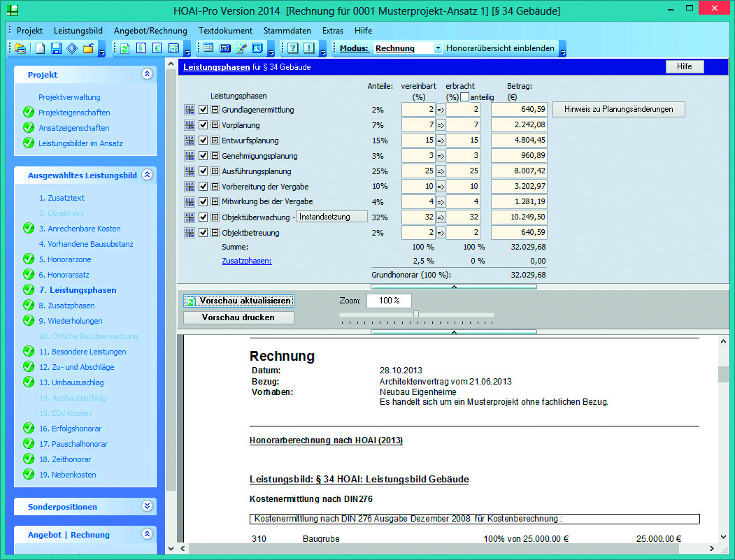Click the question mark help icon
Image resolution: width=735 pixels, height=560 pixels.
[293, 48]
